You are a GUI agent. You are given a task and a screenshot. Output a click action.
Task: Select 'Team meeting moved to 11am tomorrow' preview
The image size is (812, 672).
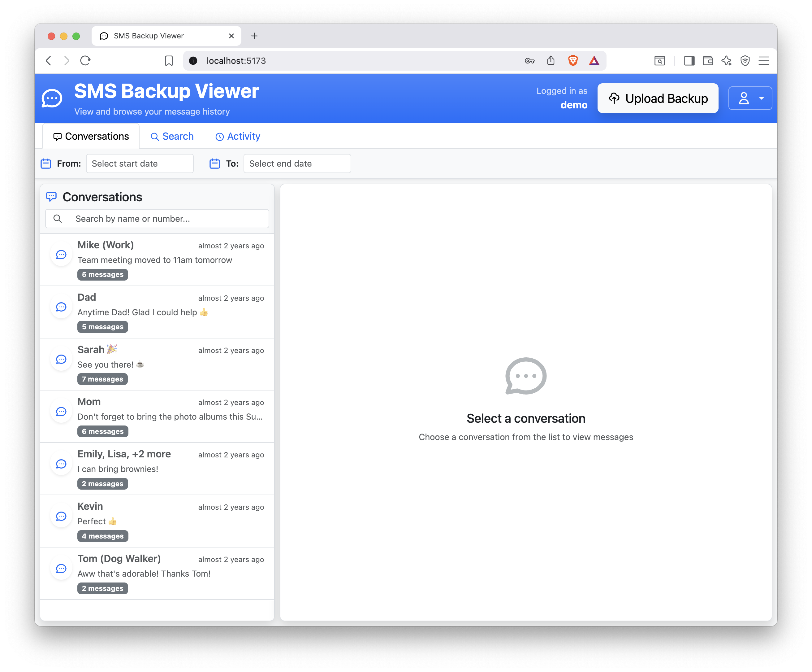[155, 260]
